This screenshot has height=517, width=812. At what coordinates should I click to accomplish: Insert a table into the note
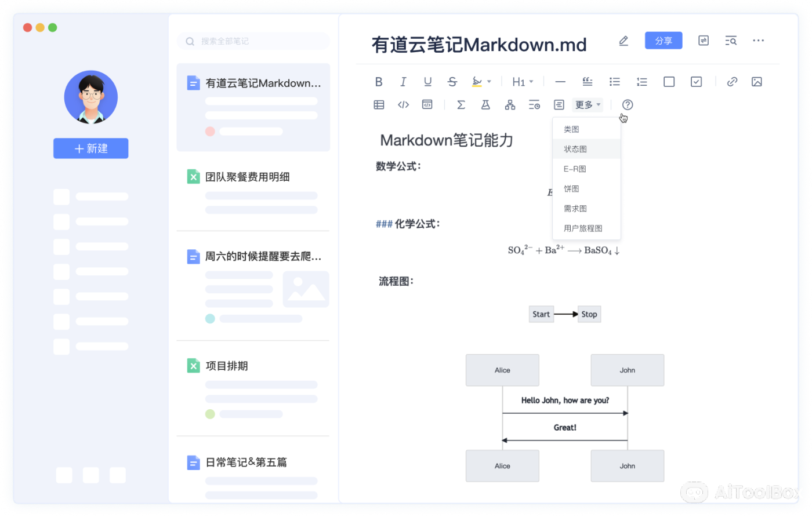(x=379, y=104)
